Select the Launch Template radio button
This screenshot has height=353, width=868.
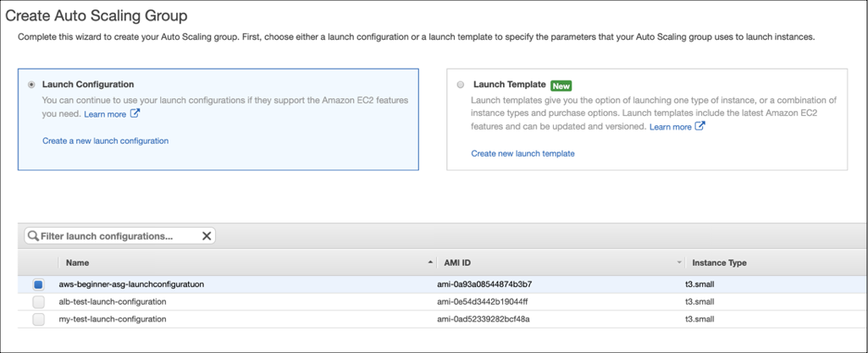coord(461,85)
